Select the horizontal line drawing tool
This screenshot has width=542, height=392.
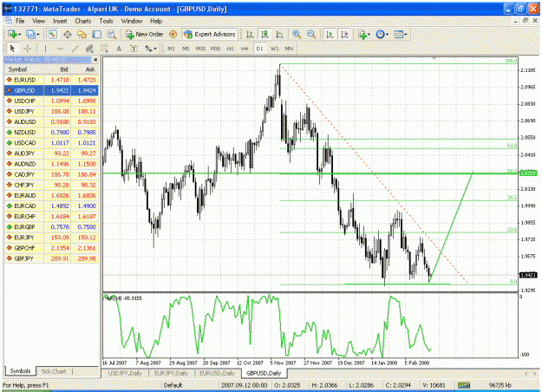point(60,49)
